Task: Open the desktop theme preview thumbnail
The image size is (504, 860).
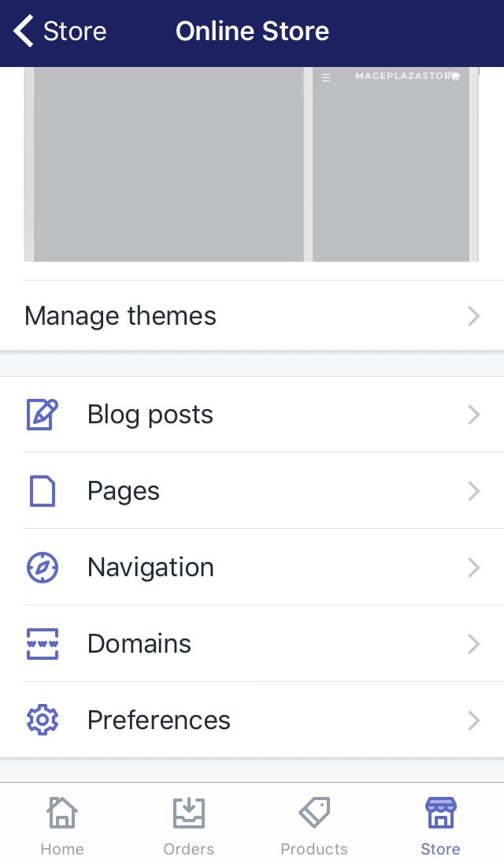Action: [x=168, y=164]
